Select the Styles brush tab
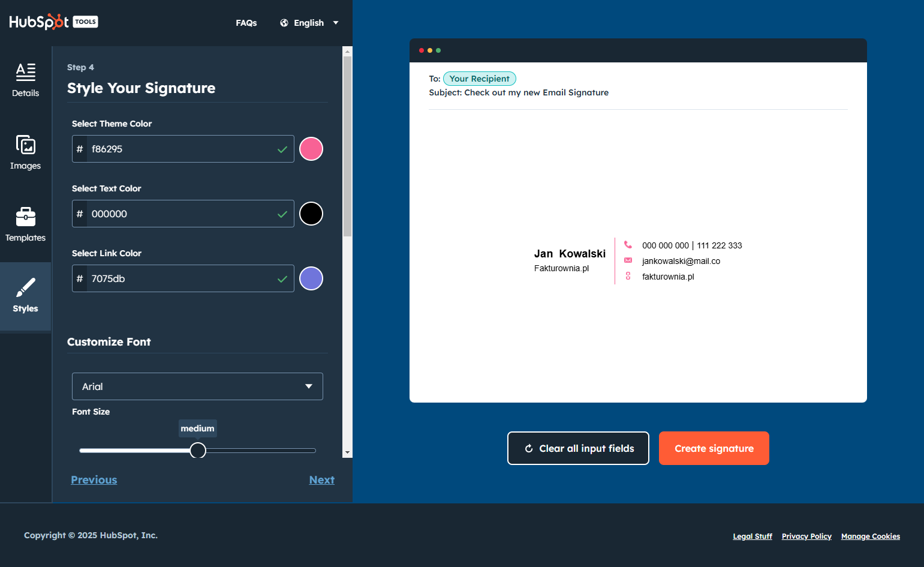 (25, 296)
